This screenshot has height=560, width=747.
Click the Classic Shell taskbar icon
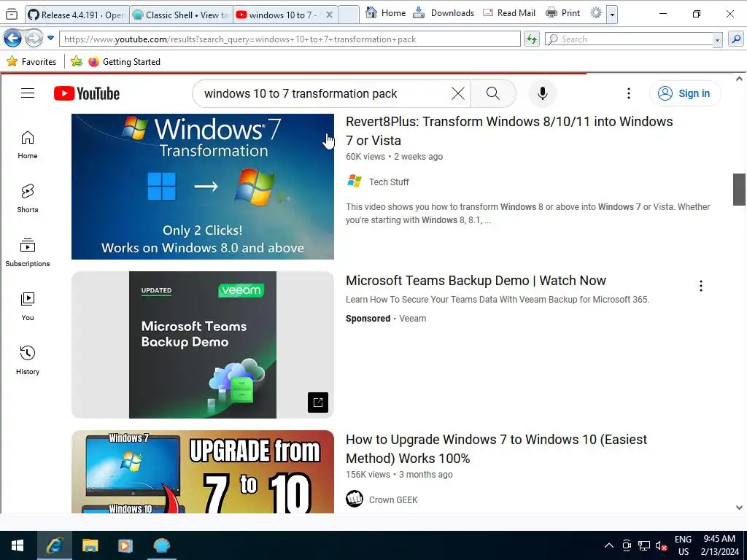click(161, 545)
